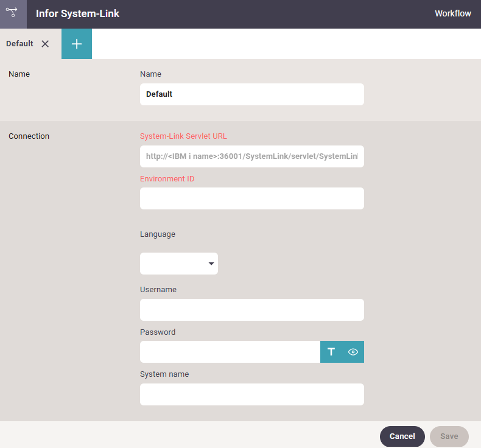Click the Connection section label
The height and width of the screenshot is (448, 481).
pos(29,136)
